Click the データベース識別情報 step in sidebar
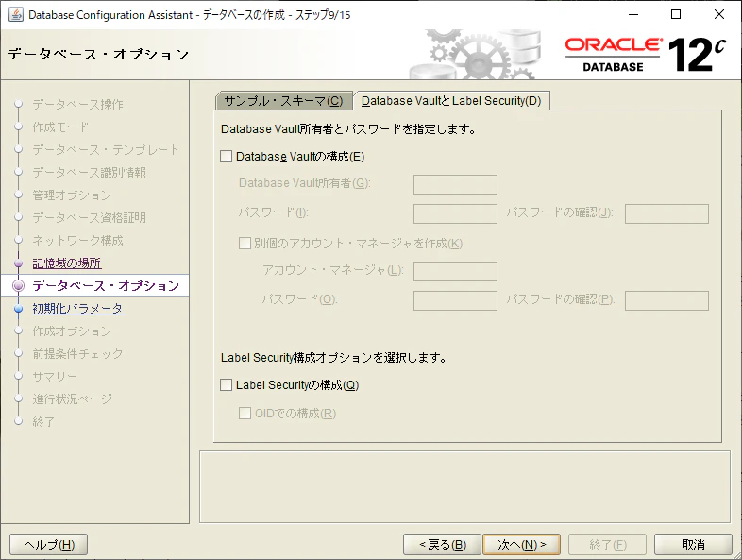Screen dimensions: 742x560 point(89,172)
